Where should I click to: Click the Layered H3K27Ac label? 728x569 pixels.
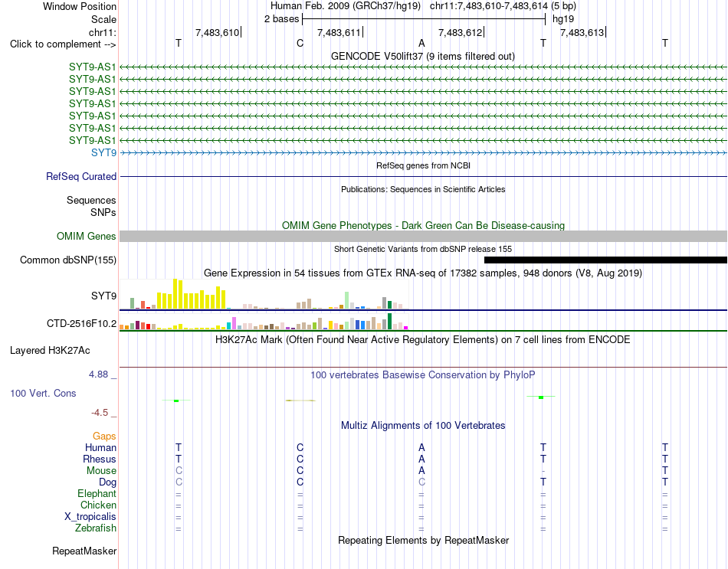(x=50, y=351)
